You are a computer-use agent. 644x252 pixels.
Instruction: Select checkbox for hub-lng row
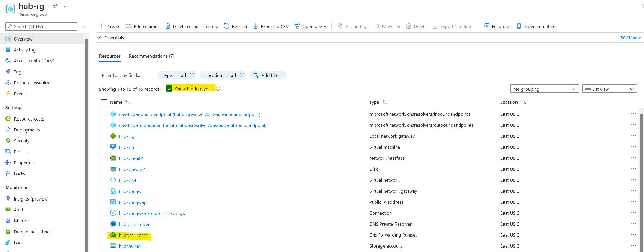(104, 136)
